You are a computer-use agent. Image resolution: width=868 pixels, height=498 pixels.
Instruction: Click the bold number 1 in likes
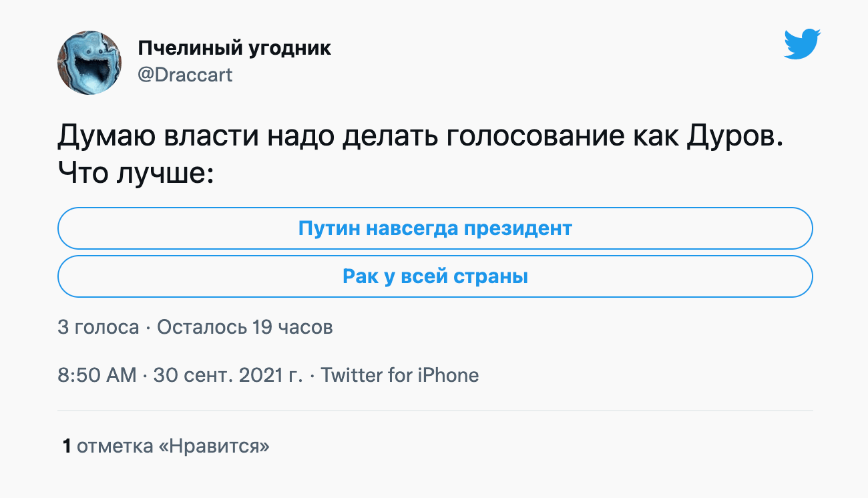click(x=67, y=446)
